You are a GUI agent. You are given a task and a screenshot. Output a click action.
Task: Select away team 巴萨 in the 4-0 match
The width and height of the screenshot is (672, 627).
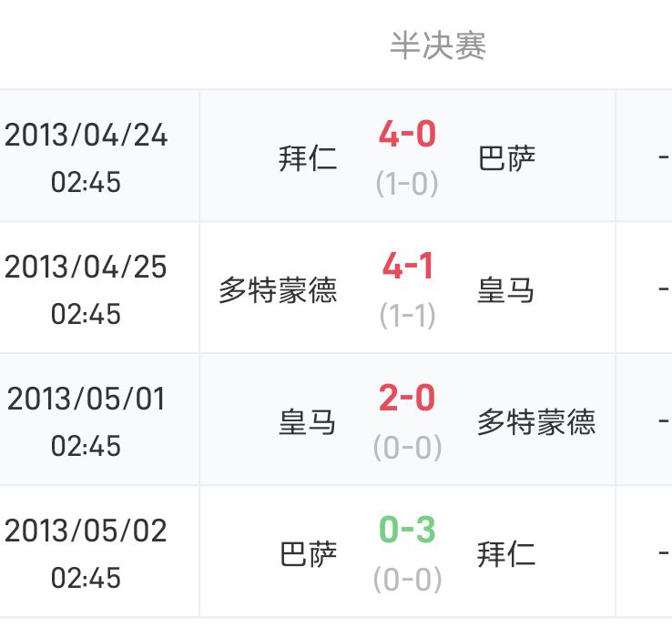(x=506, y=159)
